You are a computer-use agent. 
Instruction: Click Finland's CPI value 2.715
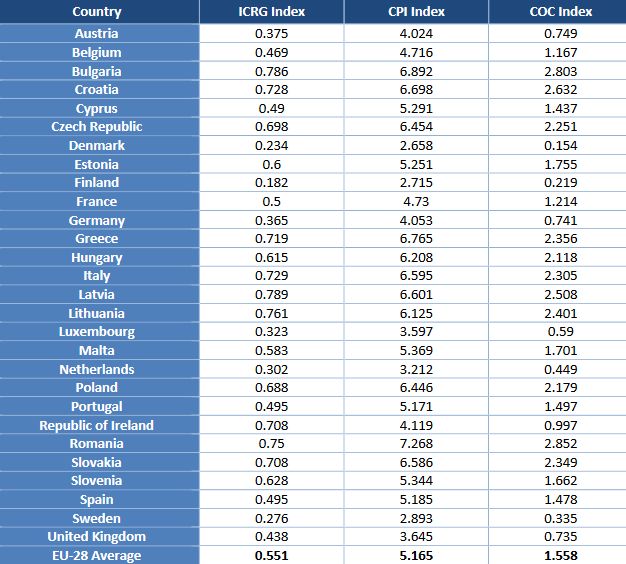(416, 183)
